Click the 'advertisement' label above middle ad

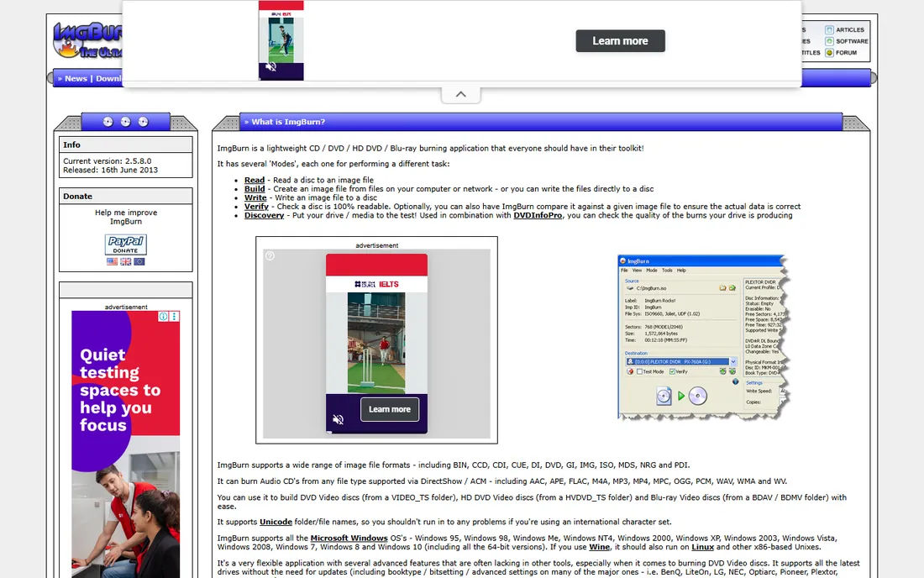click(376, 245)
